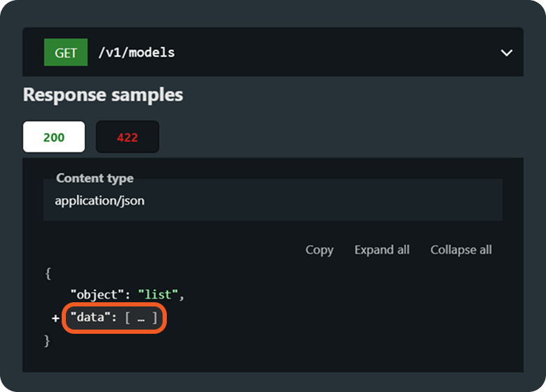
Task: Click the /v1/models endpoint path
Action: coord(137,53)
